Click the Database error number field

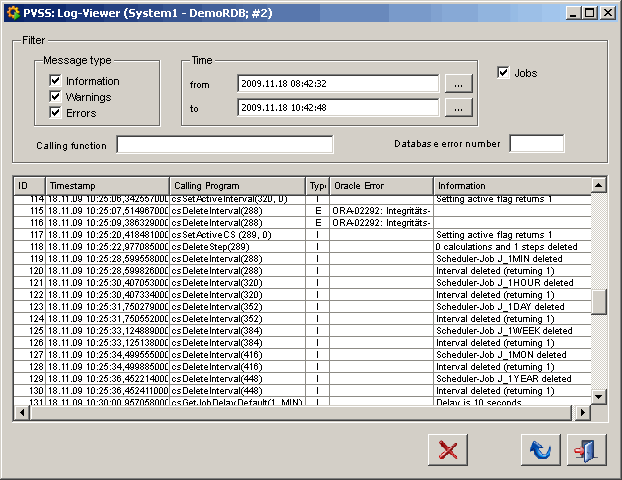click(537, 144)
